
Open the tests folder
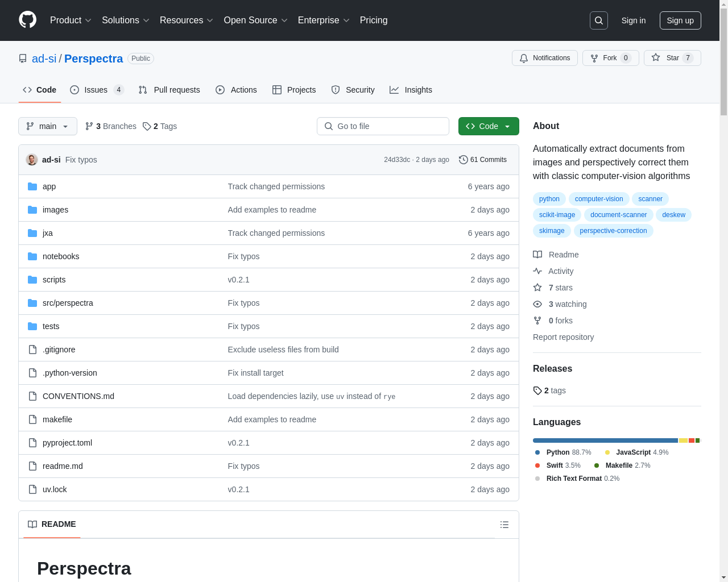tap(51, 326)
